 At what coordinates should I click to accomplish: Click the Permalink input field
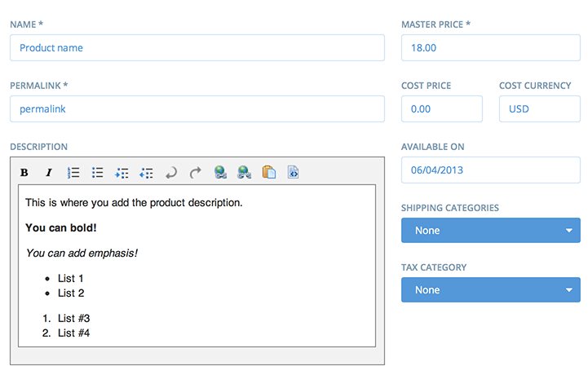click(x=197, y=108)
